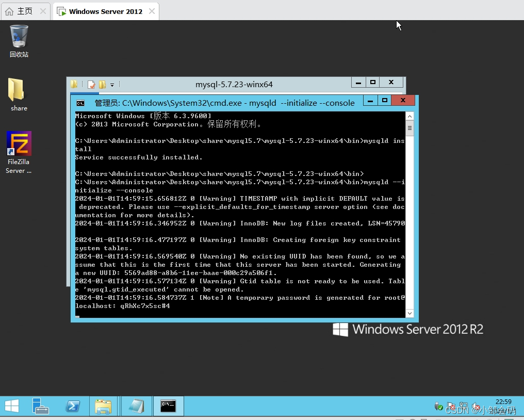The height and width of the screenshot is (420, 524).
Task: Minimize the mysql-5.7.23-winx64 Explorer window
Action: pos(358,82)
